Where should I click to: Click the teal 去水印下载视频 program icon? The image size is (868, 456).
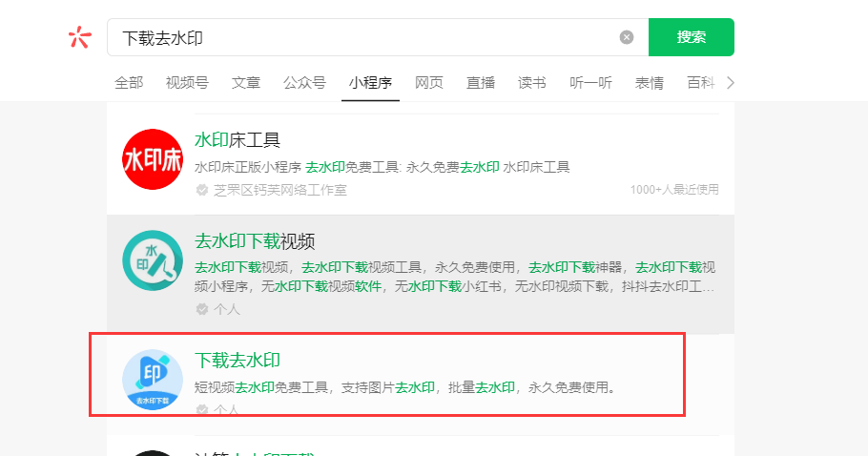[153, 260]
